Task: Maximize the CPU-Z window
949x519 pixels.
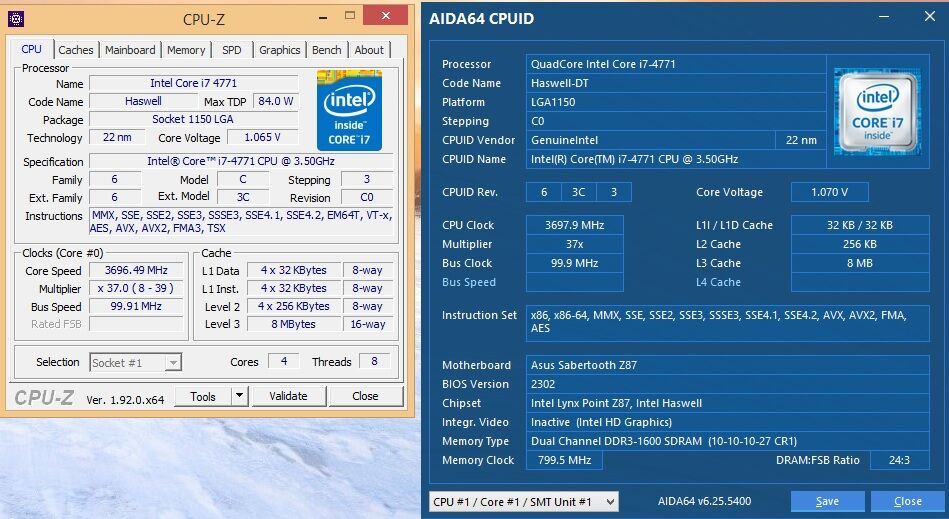Action: click(350, 16)
